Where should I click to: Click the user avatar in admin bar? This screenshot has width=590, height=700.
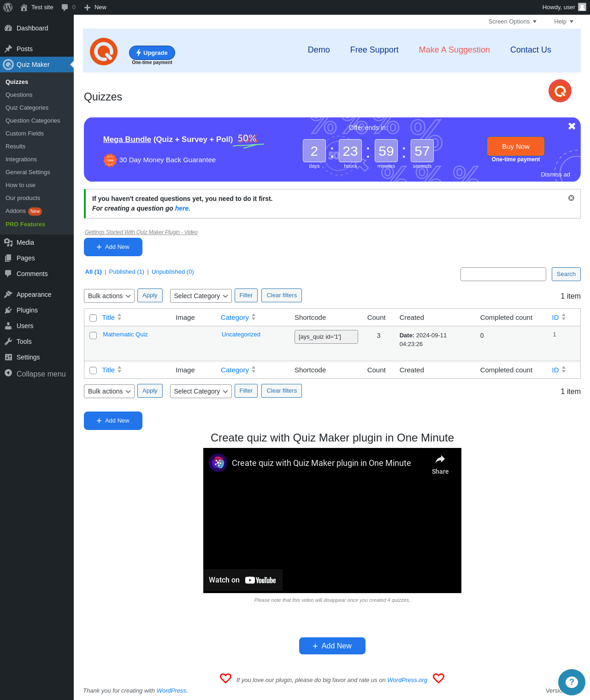(582, 7)
